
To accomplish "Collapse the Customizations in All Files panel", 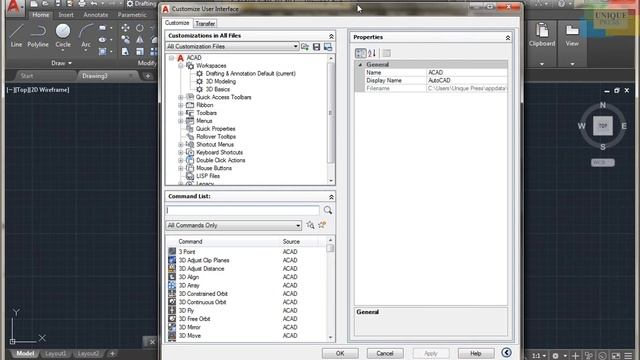I will pyautogui.click(x=331, y=36).
